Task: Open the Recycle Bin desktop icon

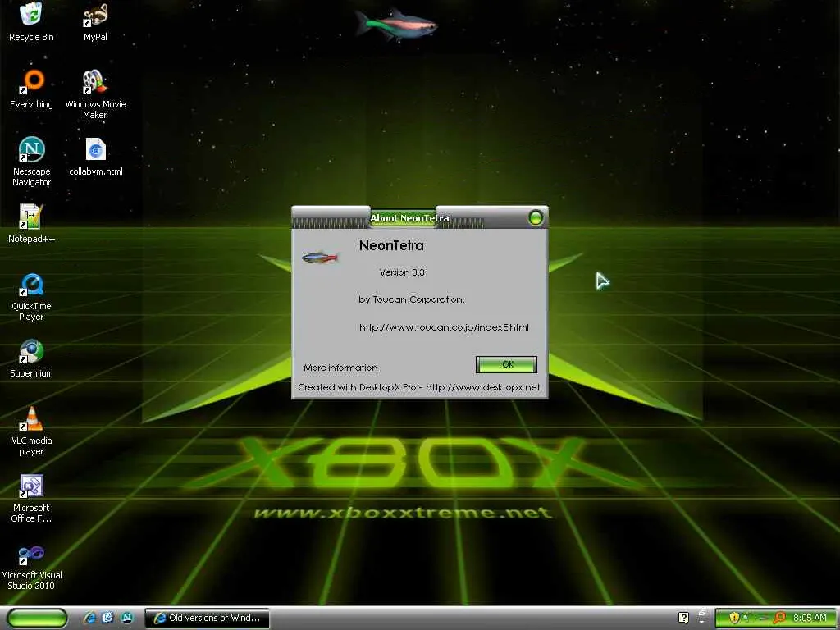Action: point(31,14)
